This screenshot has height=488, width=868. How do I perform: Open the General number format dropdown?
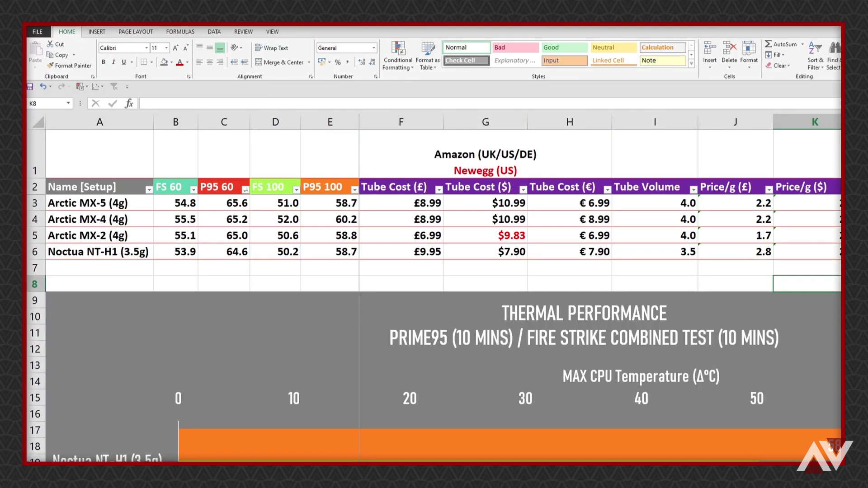(x=373, y=48)
